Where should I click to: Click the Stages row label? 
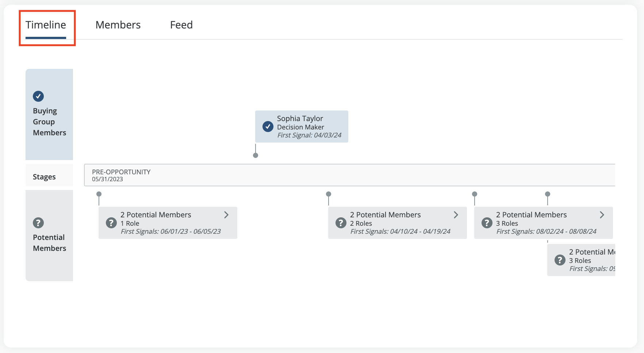(44, 177)
